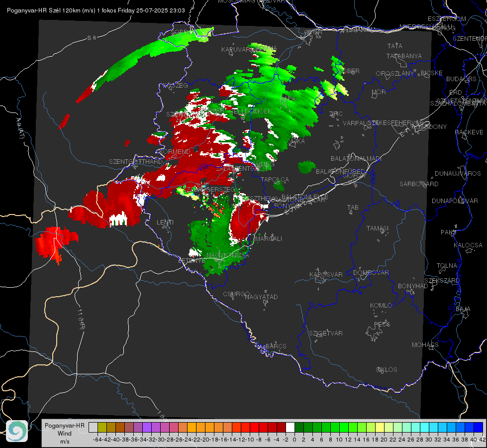This screenshot has height=448, width=487.
Task: Select the gray swatch at the legend start
Action: click(93, 427)
